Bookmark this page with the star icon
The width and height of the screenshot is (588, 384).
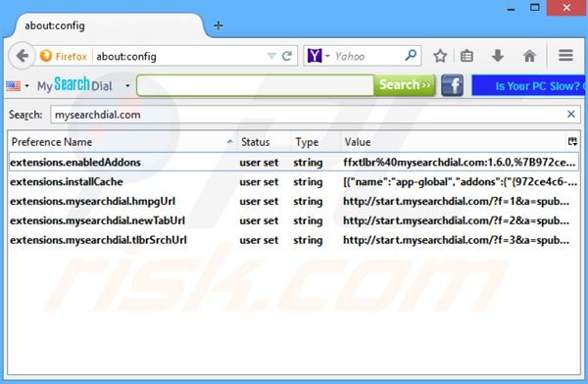(440, 56)
